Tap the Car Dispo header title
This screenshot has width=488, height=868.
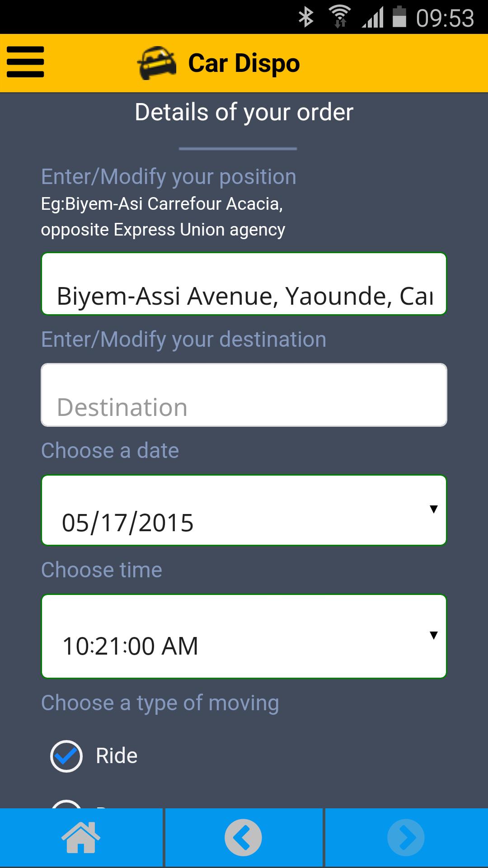click(244, 63)
